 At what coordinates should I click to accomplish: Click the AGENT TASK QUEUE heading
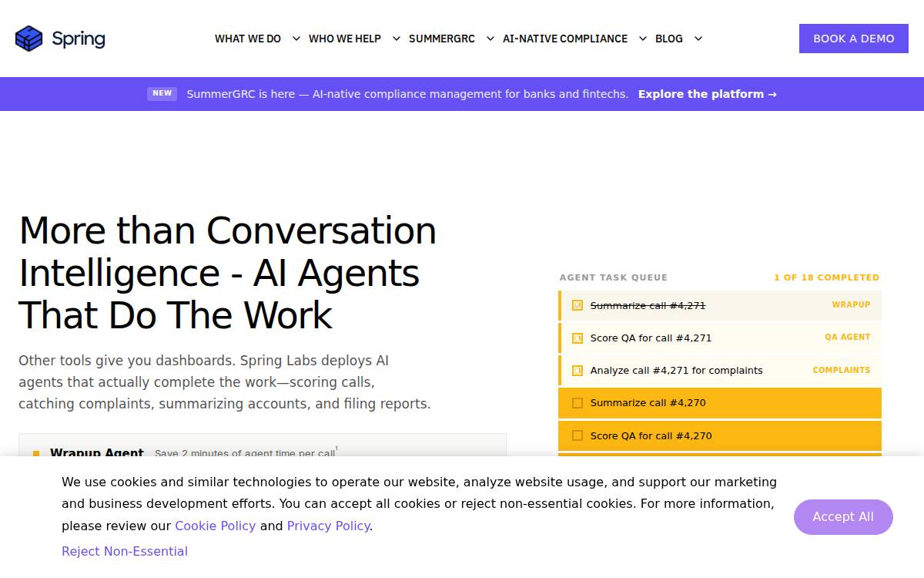(x=614, y=277)
